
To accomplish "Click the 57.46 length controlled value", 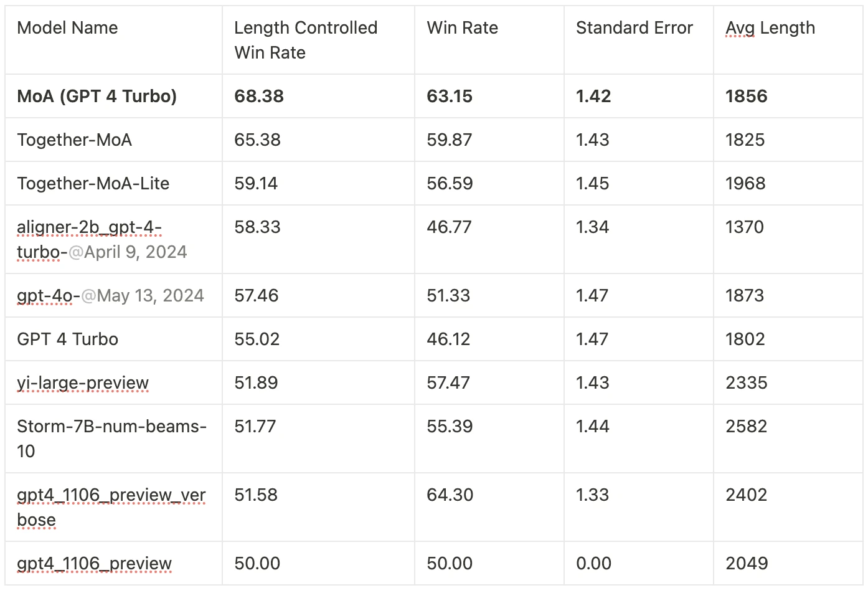I will (256, 296).
